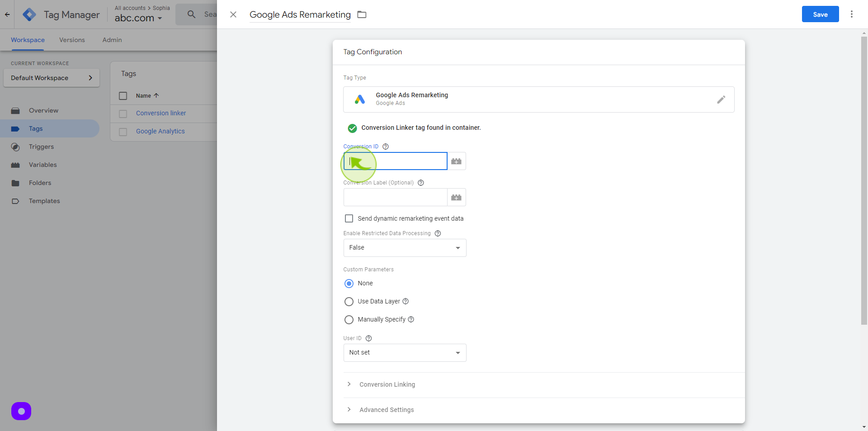Viewport: 868px width, 431px height.
Task: Click the Sophia account breadcrumb link
Action: (161, 8)
